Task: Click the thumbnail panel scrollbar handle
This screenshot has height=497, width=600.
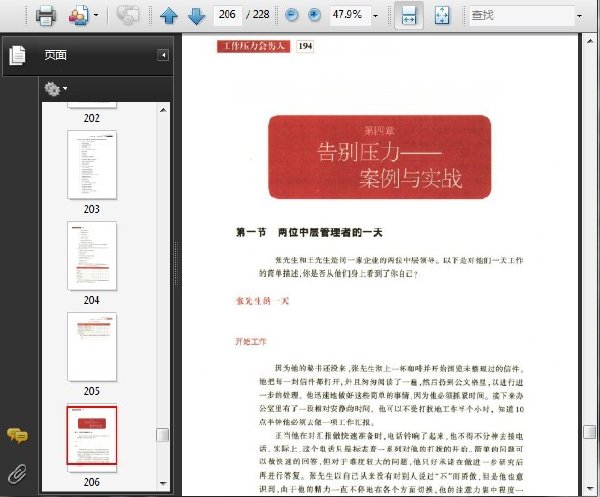Action: 163,435
